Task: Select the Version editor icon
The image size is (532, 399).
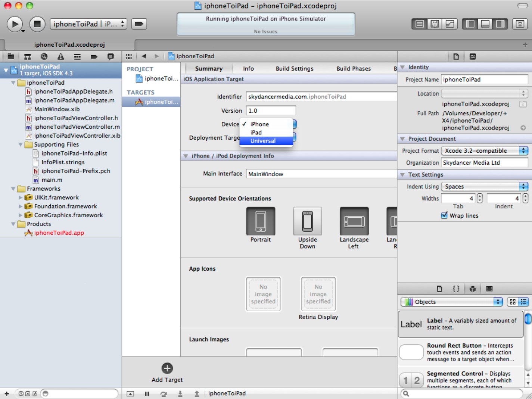Action: point(450,24)
